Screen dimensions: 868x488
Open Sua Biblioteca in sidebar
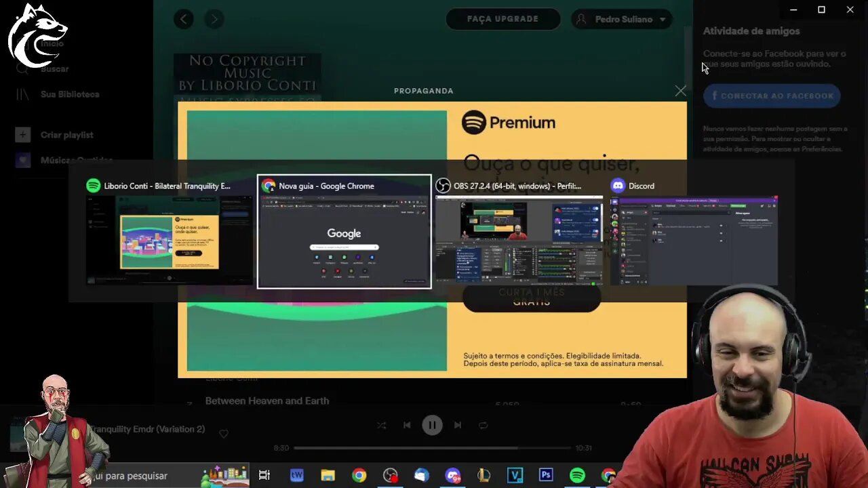[58, 94]
